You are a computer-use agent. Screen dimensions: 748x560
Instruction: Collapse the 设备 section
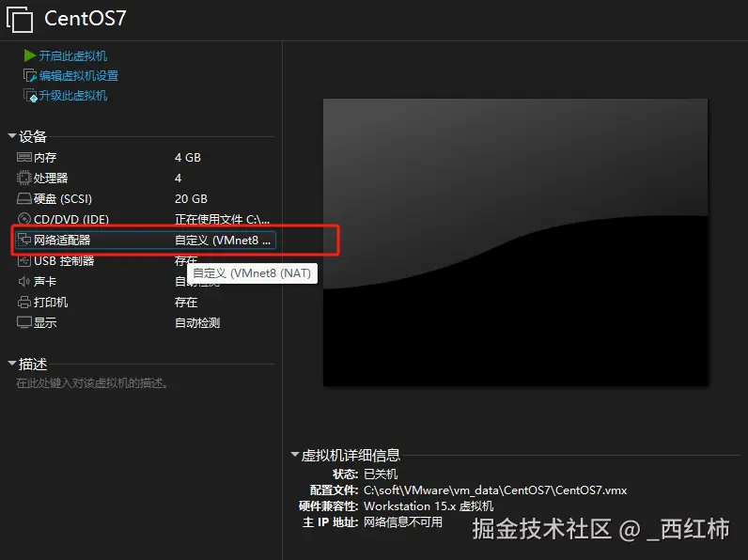12,136
